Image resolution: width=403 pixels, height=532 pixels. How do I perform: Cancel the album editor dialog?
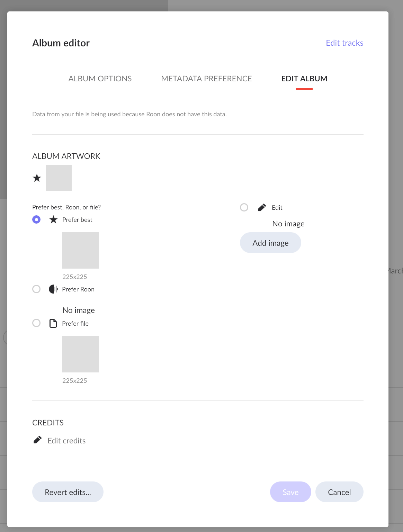click(339, 492)
